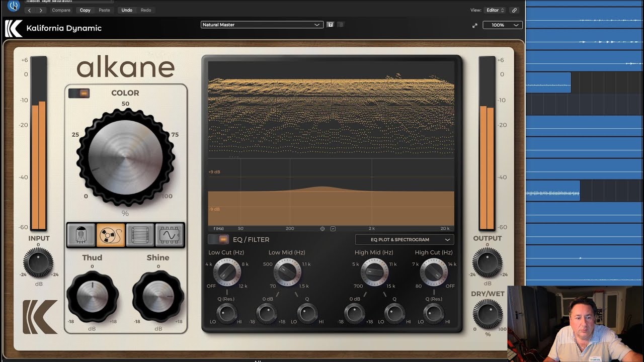Viewport: 644px width, 362px height.
Task: Click the 'EQ / FILTER' label
Action: point(251,240)
